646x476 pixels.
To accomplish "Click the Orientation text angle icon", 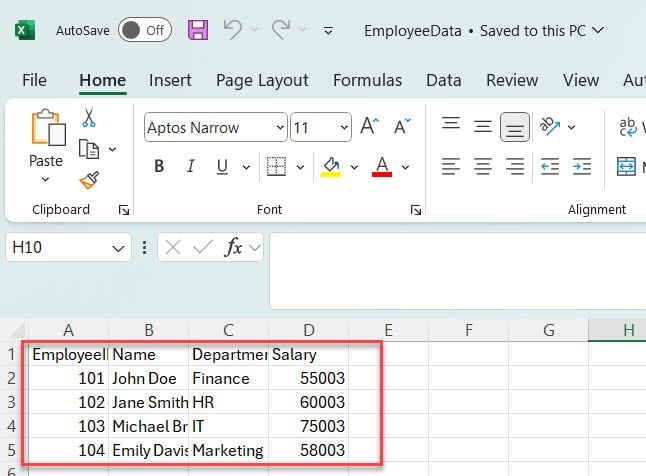I will click(550, 126).
